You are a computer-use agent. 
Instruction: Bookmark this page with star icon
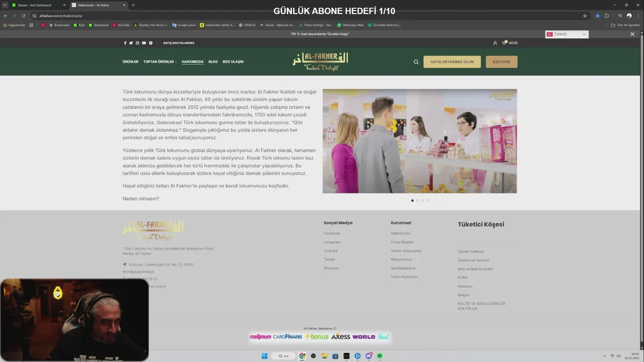pos(585,16)
